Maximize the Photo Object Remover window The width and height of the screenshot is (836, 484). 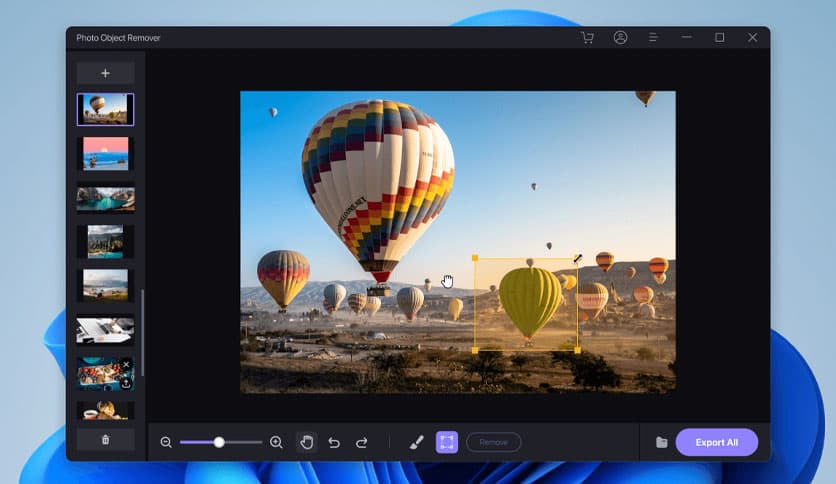coord(720,37)
